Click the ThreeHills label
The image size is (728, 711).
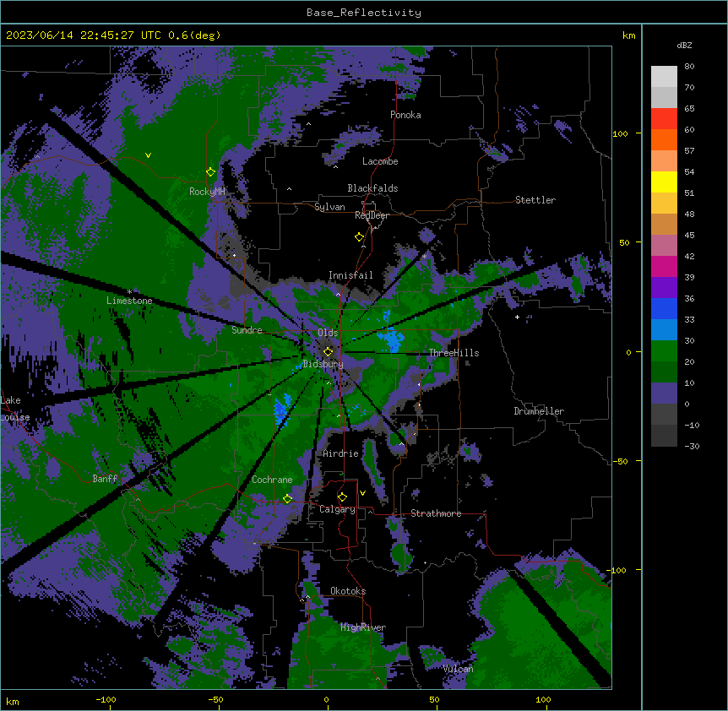pos(454,353)
